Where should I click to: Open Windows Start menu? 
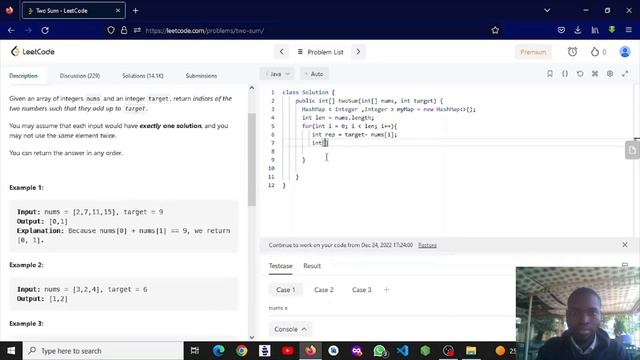pyautogui.click(x=11, y=351)
